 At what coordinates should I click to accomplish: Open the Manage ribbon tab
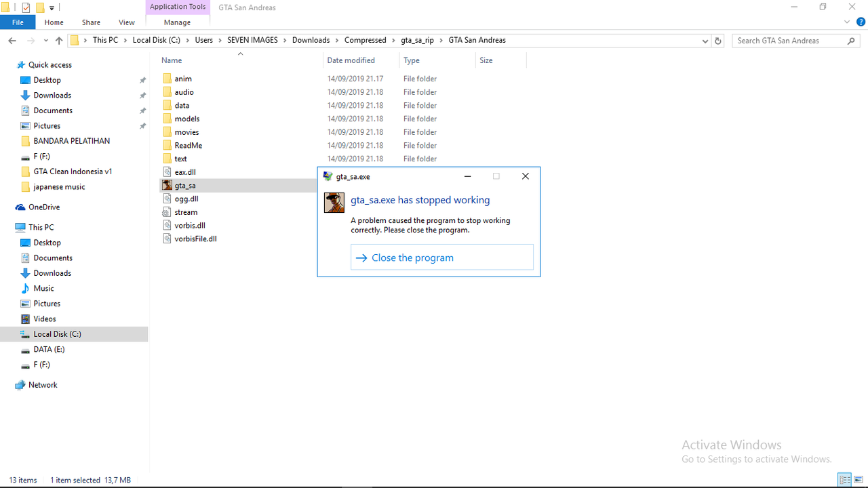[177, 22]
